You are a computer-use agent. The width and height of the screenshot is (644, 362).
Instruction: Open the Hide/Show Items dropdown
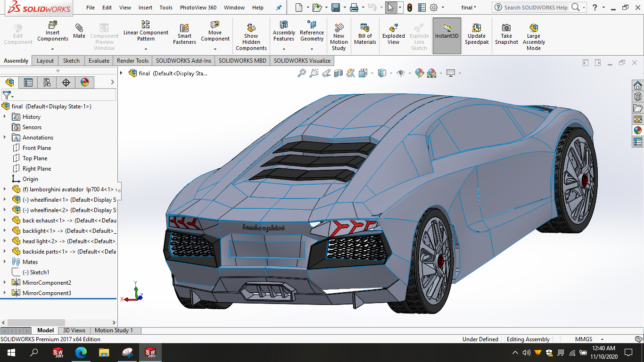tap(410, 74)
